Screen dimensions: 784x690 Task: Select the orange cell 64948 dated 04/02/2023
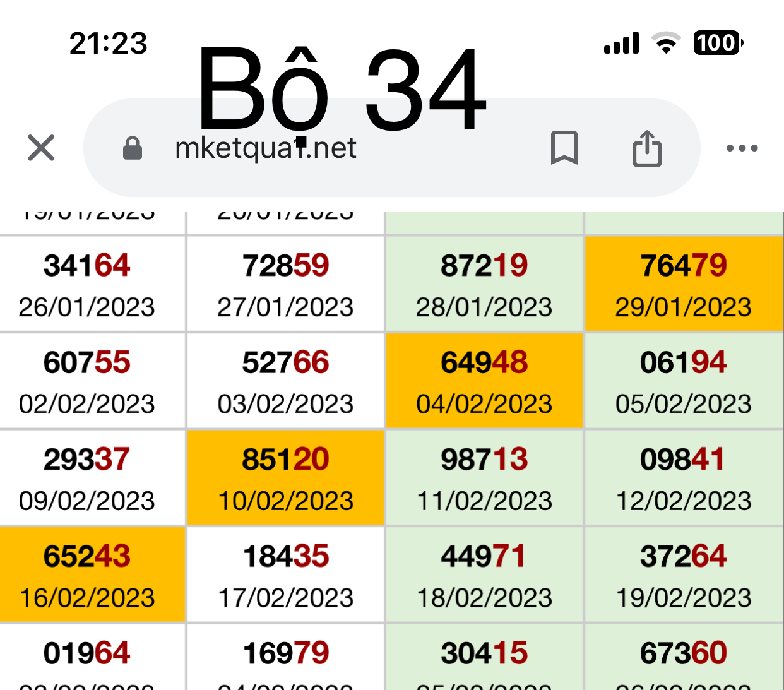click(x=484, y=381)
